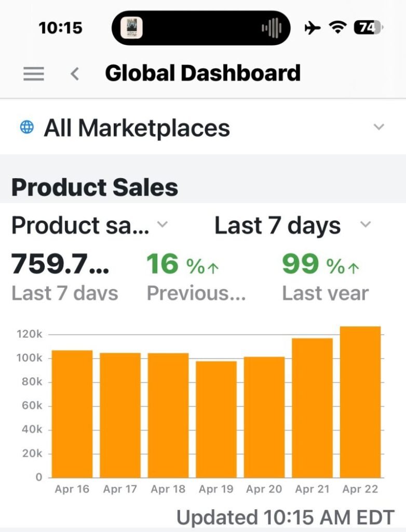Tap the Wi-Fi status icon

[x=339, y=28]
